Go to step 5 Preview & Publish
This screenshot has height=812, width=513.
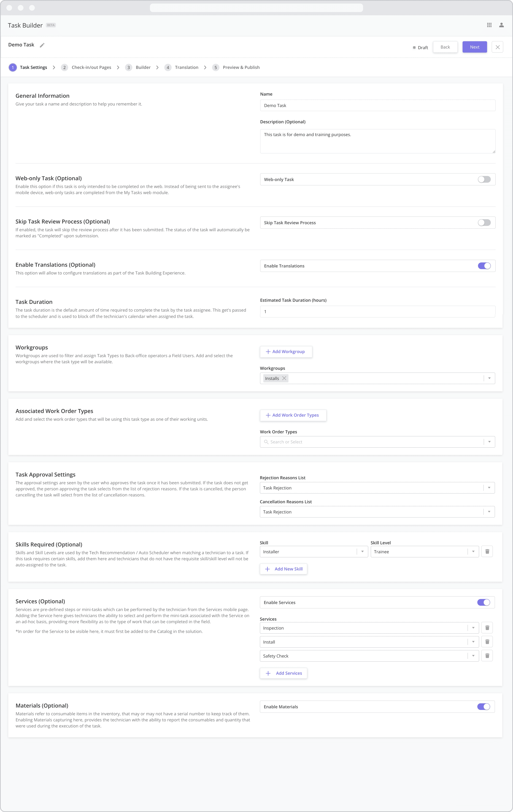click(236, 67)
